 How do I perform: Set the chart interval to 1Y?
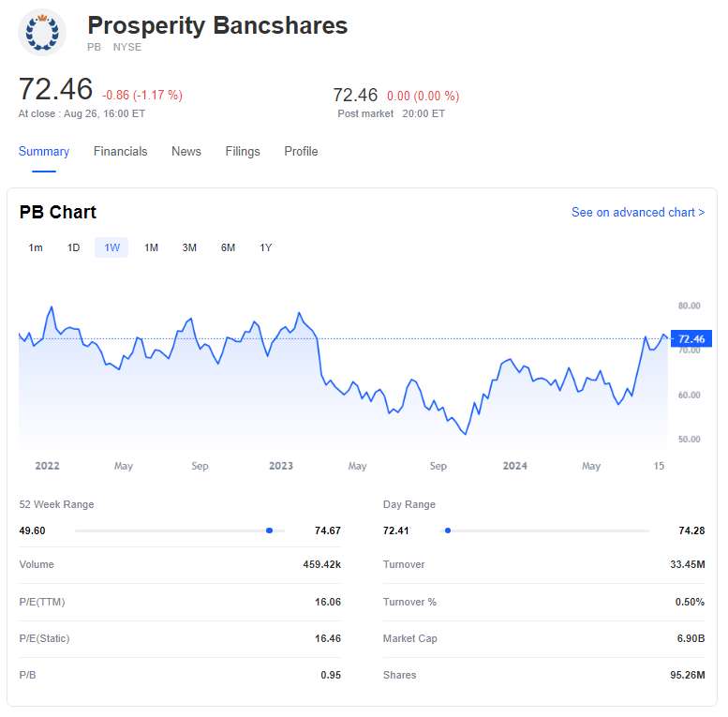pos(266,247)
